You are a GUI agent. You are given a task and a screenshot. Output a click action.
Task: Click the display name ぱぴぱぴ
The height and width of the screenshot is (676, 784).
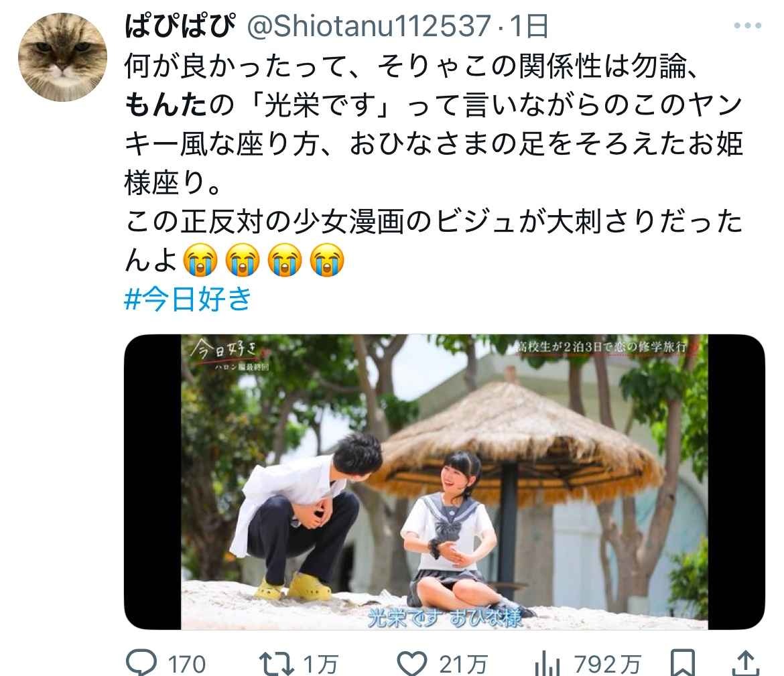click(180, 25)
